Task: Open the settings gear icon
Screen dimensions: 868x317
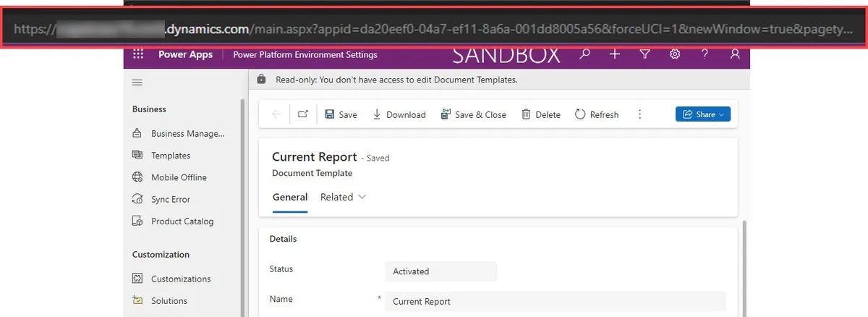Action: coord(675,54)
